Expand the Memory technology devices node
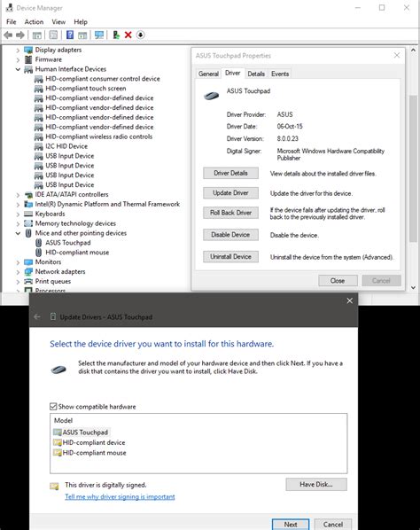This screenshot has width=420, height=530. click(18, 223)
